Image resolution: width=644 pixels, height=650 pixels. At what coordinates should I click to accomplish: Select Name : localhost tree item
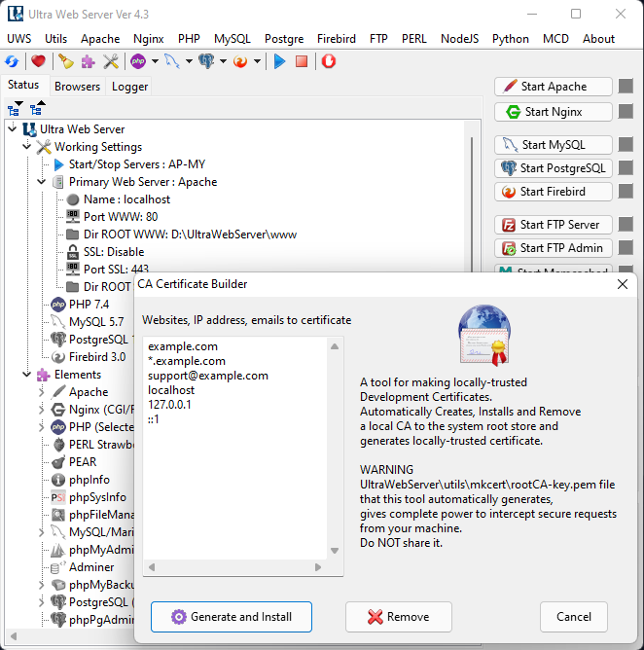point(126,199)
